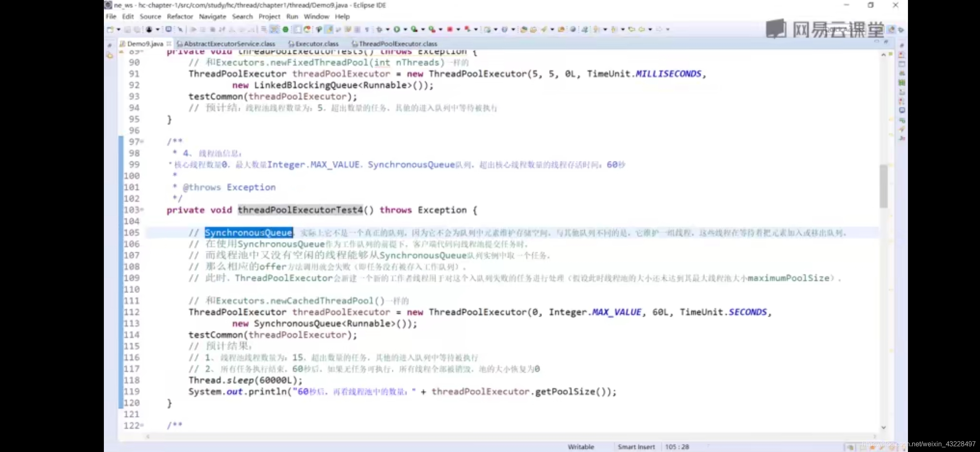Open the Navigate menu
The width and height of the screenshot is (980, 452).
212,16
